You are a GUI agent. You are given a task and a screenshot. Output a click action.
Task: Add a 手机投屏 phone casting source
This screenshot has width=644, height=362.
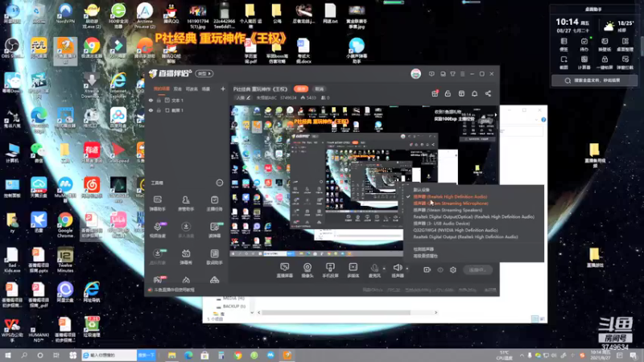click(330, 270)
